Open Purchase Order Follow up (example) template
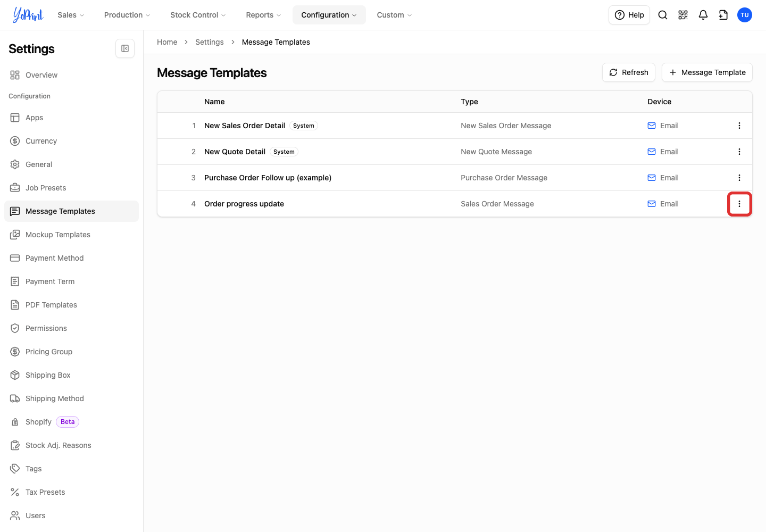 (x=268, y=178)
